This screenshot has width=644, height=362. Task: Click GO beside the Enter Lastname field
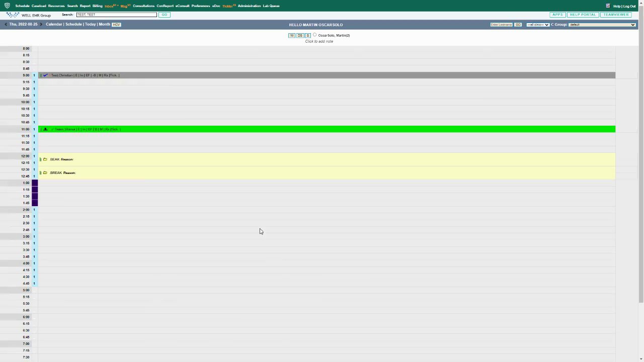tap(518, 25)
